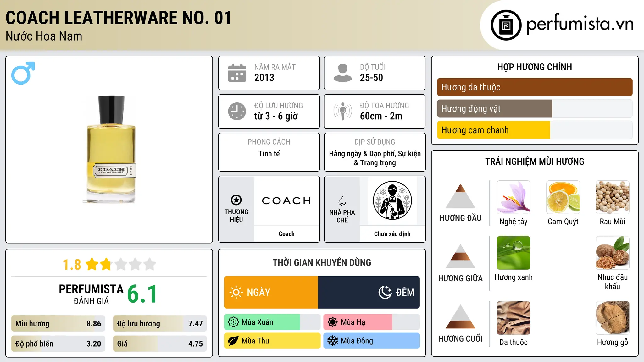Image resolution: width=644 pixels, height=362 pixels.
Task: Click the Thời gian khuyên dùng heading
Action: (322, 262)
